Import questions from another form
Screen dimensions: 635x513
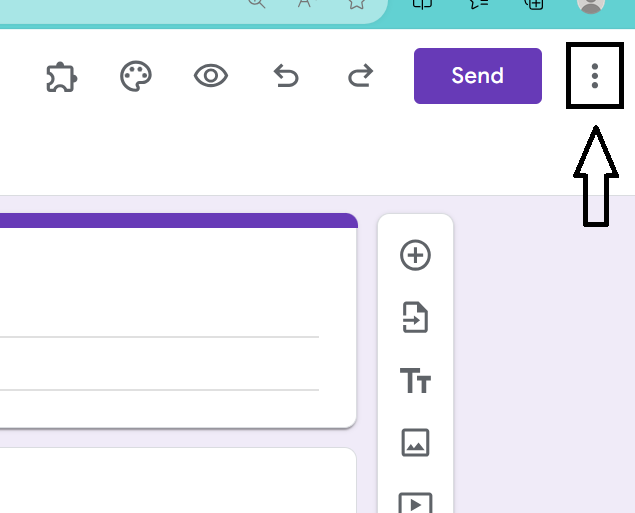[415, 317]
